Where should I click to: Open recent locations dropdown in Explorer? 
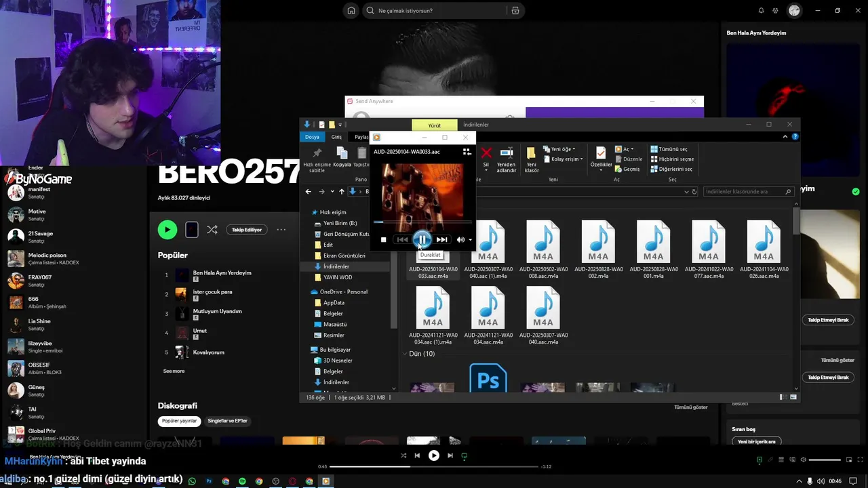click(x=332, y=192)
